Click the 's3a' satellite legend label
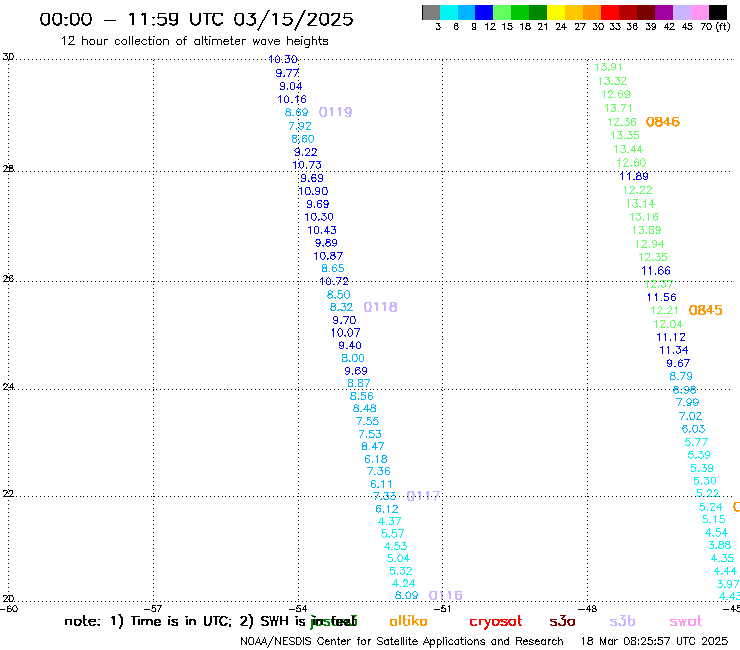Image resolution: width=740 pixels, height=650 pixels. pyautogui.click(x=562, y=621)
